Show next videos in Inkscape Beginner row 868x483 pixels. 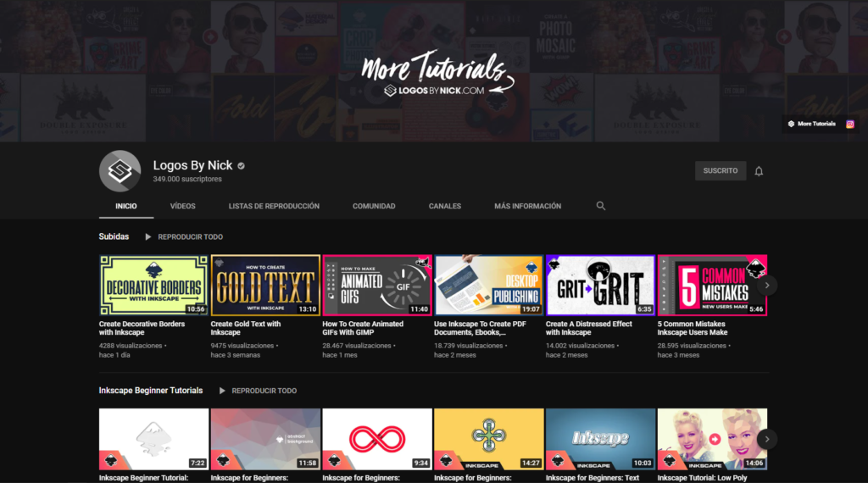(766, 439)
